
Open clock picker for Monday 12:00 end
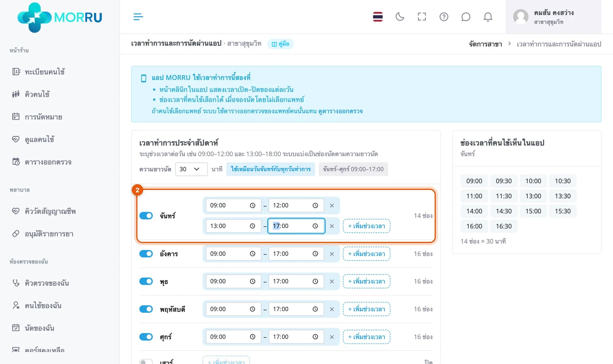tap(315, 206)
